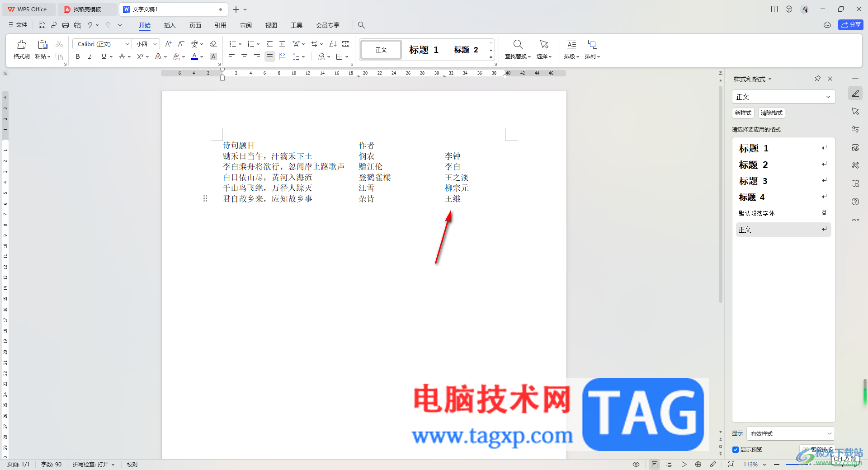This screenshot has width=868, height=470.
Task: Click the Decrease Indent icon
Action: click(270, 44)
